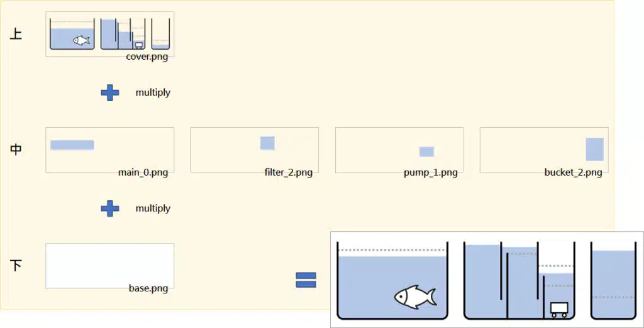Image resolution: width=644 pixels, height=328 pixels.
Task: Click the 上 row label
Action: (x=16, y=34)
